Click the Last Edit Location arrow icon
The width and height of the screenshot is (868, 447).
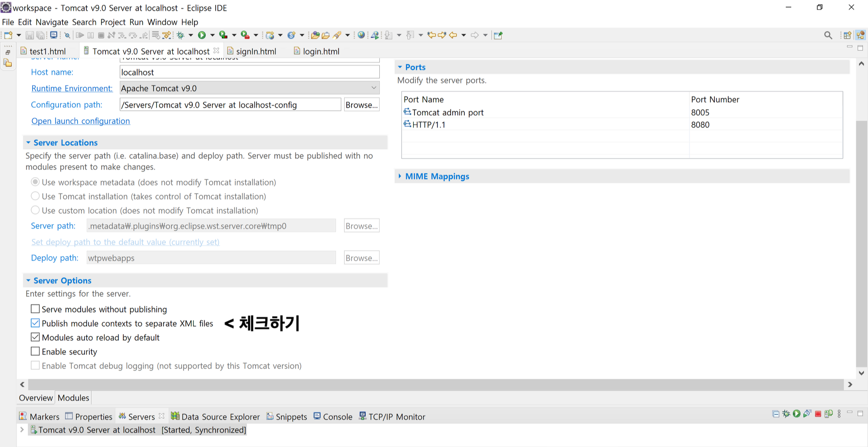431,35
